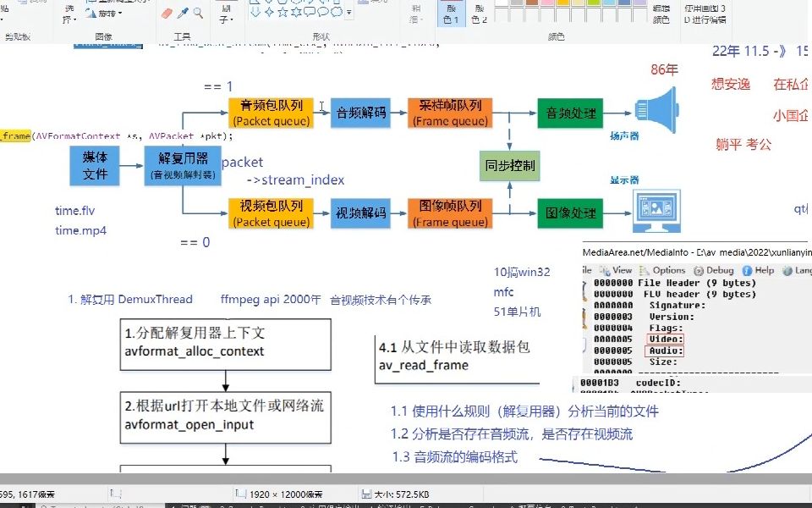
Task: Pick the down arrow shape
Action: pos(255,12)
